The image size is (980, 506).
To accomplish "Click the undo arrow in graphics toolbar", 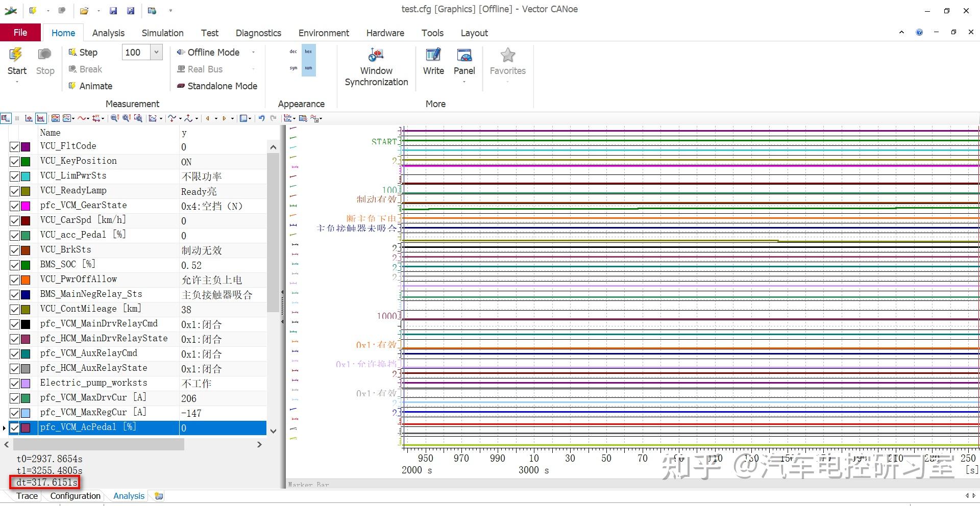I will (x=261, y=118).
